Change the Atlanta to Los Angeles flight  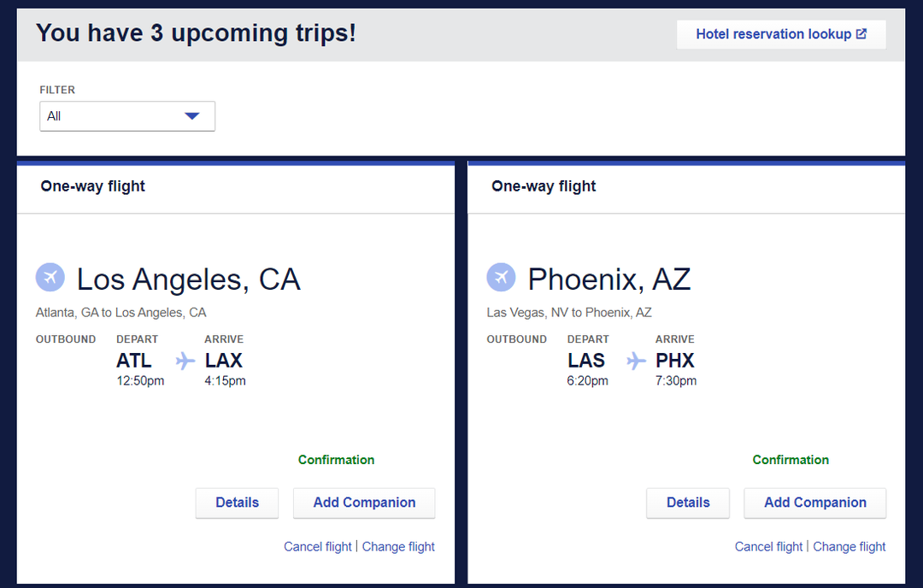click(x=398, y=546)
